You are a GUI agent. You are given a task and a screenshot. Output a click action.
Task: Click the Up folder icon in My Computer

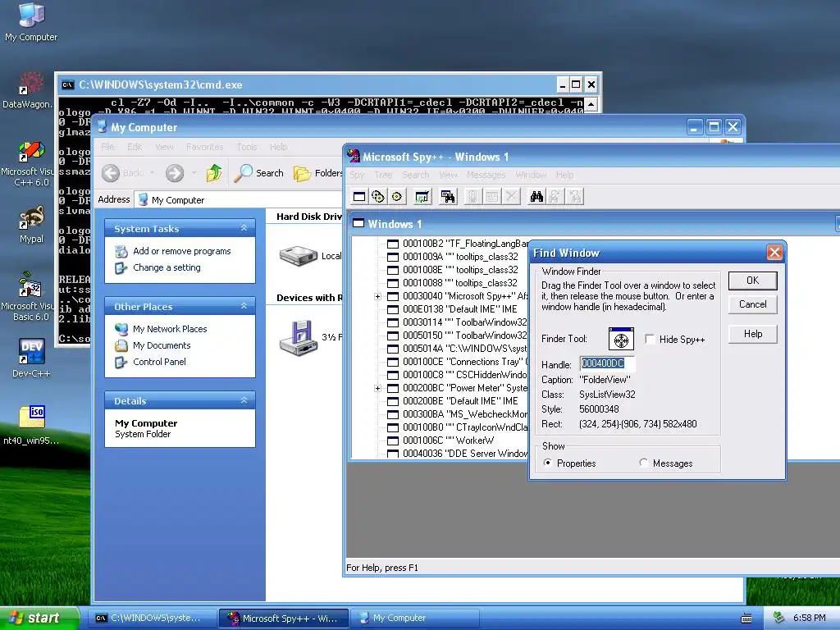pos(214,173)
